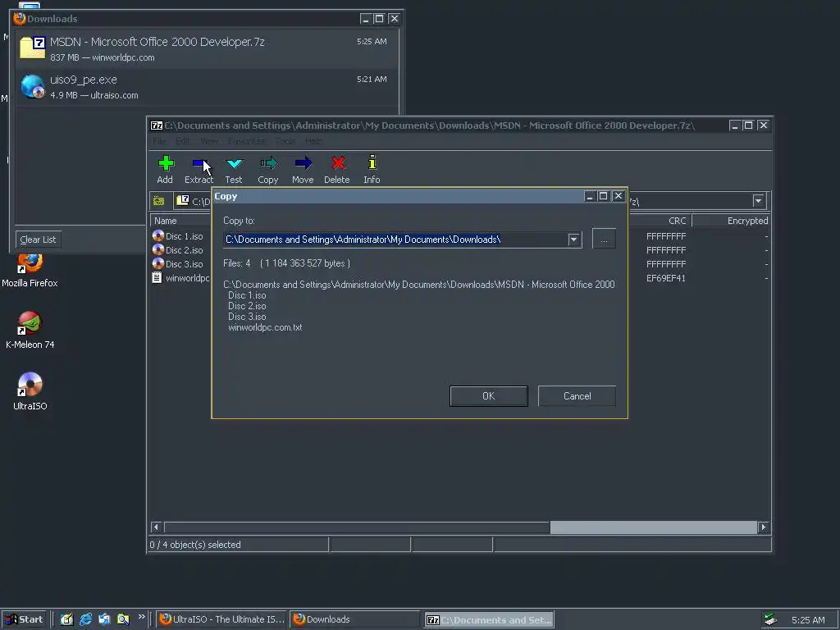Click the winworldpc text file icon in list

157,277
